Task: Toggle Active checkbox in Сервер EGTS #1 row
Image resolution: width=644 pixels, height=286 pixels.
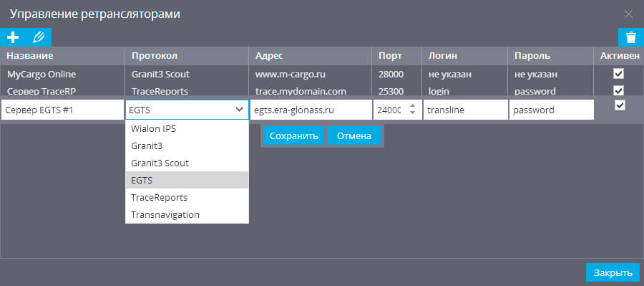Action: coord(620,105)
